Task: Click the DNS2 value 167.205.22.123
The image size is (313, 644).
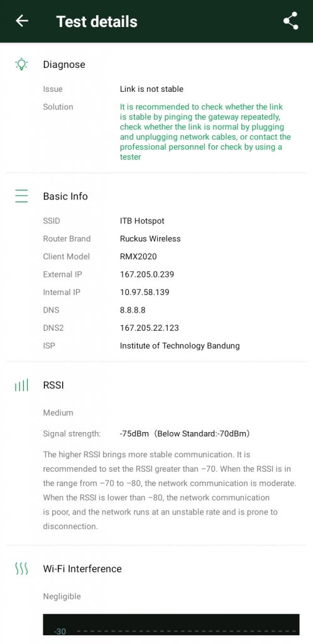Action: tap(150, 328)
